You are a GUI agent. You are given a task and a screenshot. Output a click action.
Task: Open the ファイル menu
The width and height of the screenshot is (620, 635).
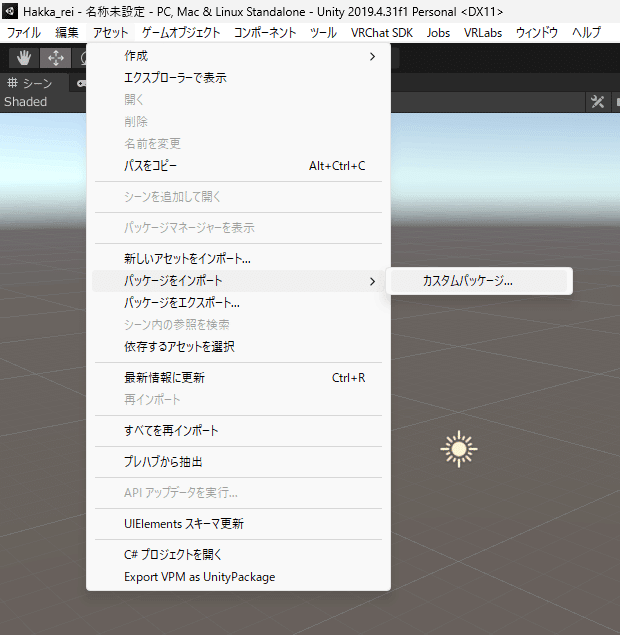point(23,32)
